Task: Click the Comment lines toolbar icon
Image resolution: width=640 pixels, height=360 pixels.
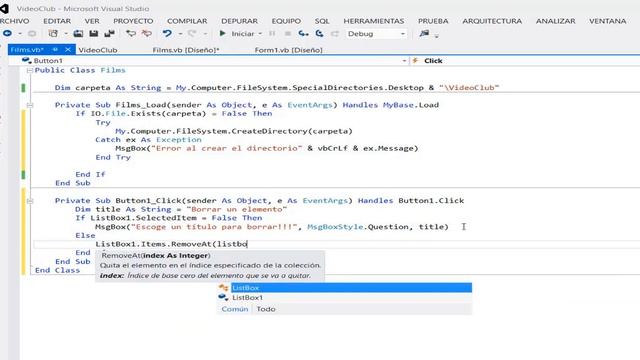Action: tap(131, 33)
